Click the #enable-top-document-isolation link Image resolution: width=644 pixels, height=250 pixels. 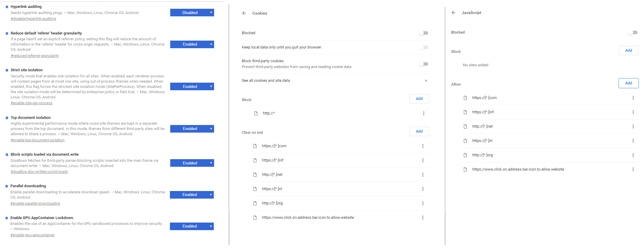click(37, 140)
